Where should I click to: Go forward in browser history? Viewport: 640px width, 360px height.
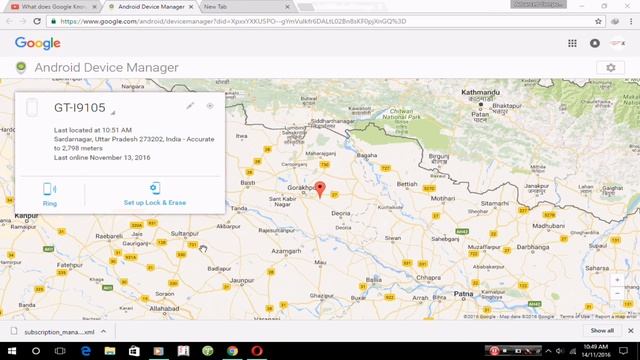23,21
